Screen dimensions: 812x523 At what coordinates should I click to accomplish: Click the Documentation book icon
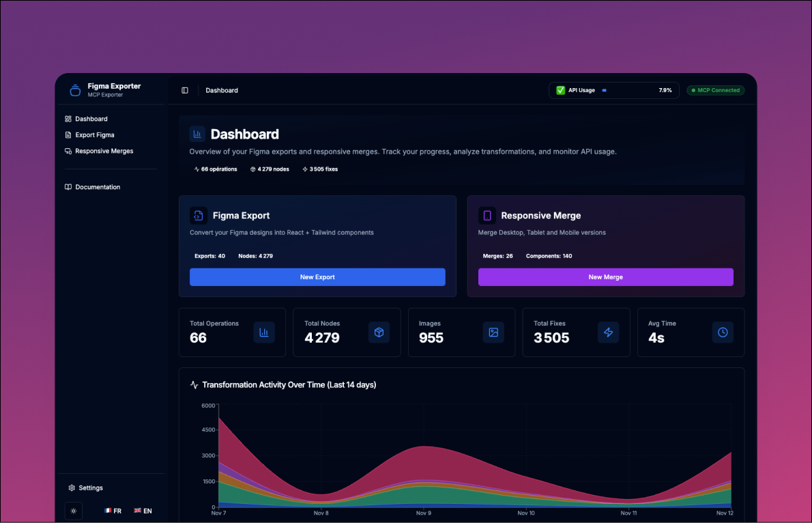click(68, 187)
